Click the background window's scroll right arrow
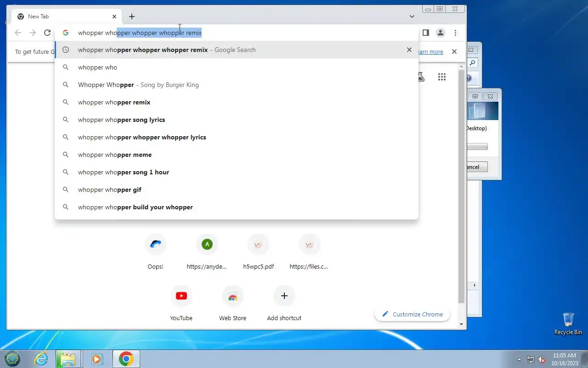 tap(475, 286)
